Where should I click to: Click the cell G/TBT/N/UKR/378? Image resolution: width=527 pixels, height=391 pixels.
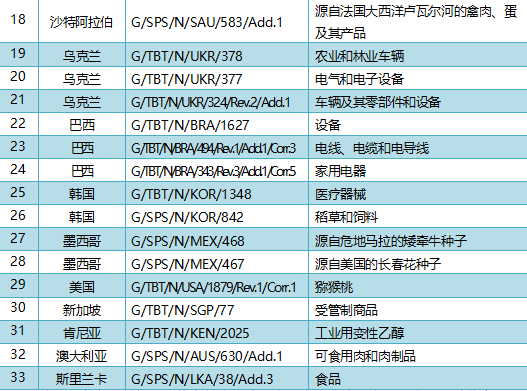217,55
